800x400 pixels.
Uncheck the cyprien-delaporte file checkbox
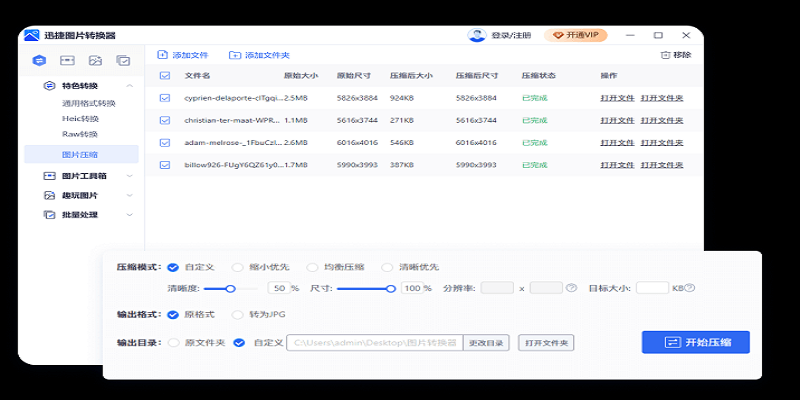(165, 98)
